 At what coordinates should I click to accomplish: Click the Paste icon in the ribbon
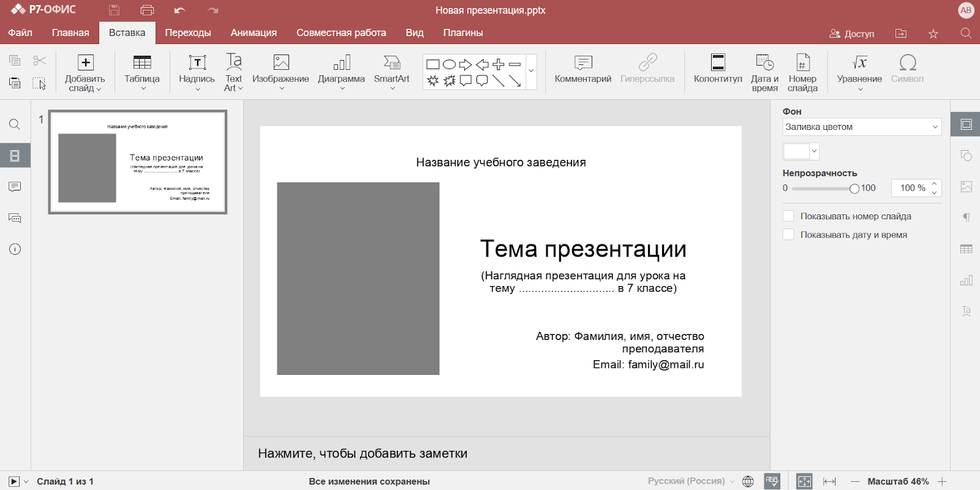[x=15, y=83]
